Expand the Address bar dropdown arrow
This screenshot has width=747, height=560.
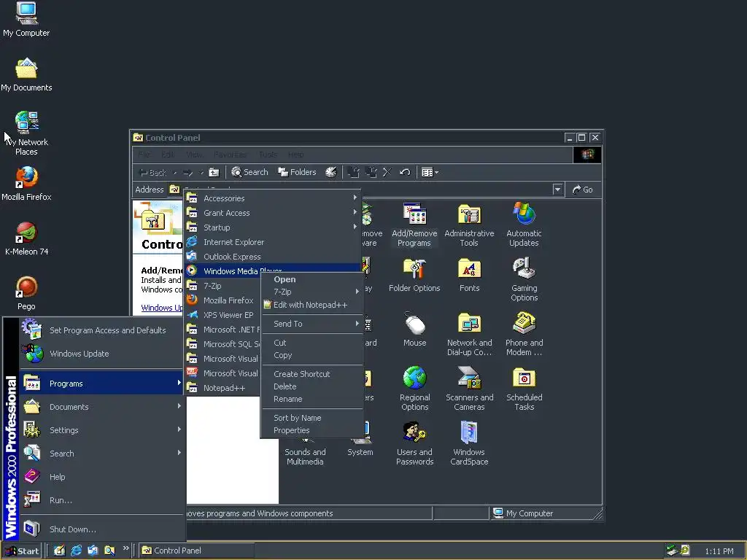coord(557,190)
